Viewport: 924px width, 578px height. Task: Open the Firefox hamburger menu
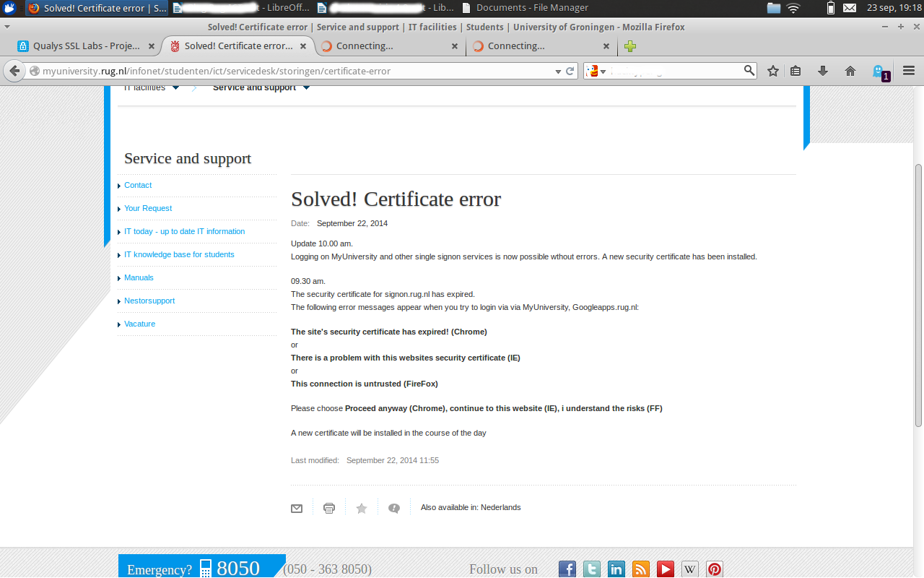(909, 71)
